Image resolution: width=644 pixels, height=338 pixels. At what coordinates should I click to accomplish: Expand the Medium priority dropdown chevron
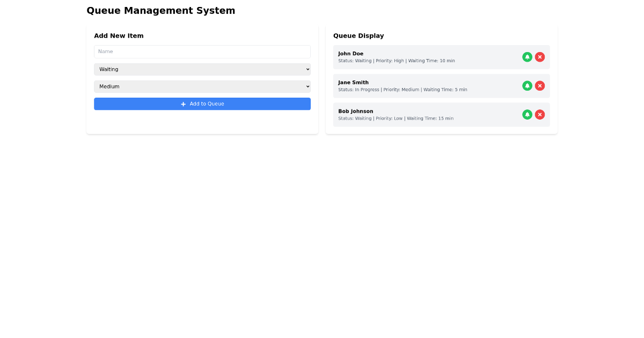tap(306, 86)
